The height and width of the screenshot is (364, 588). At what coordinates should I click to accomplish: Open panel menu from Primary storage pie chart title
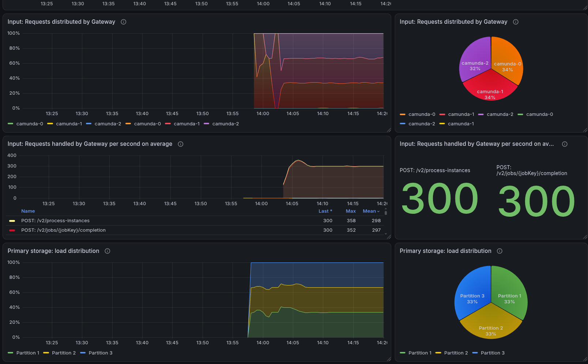[x=445, y=251]
